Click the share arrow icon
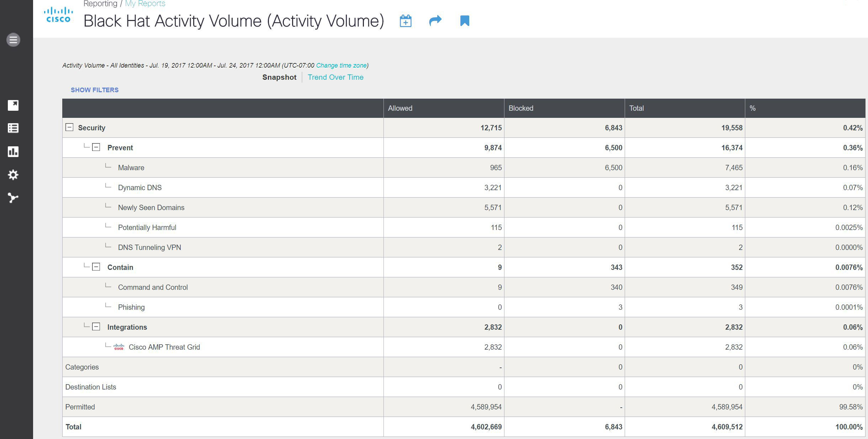Image resolution: width=868 pixels, height=439 pixels. [435, 21]
